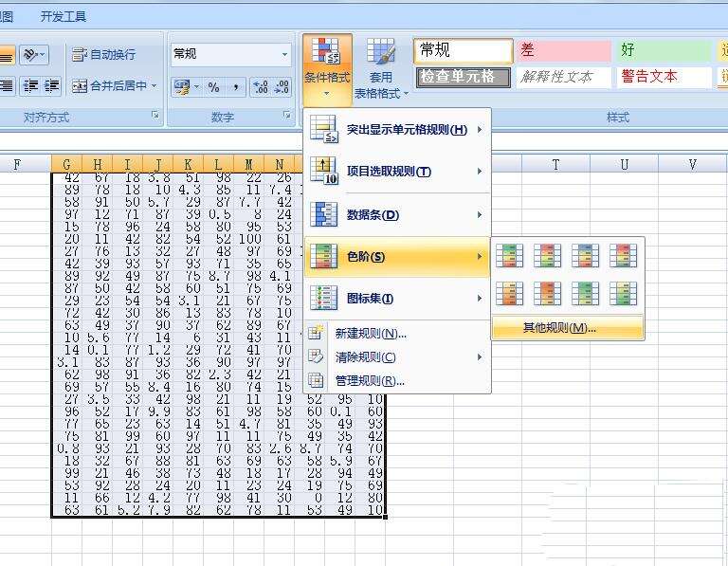The width and height of the screenshot is (728, 566).
Task: Select the cell containing 2.6
Action: (x=280, y=448)
